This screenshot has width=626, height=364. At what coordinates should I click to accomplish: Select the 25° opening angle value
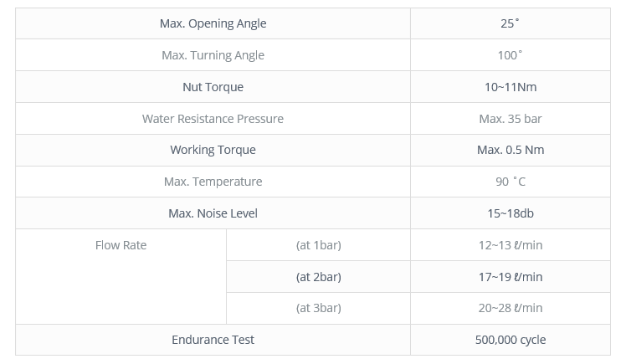511,23
